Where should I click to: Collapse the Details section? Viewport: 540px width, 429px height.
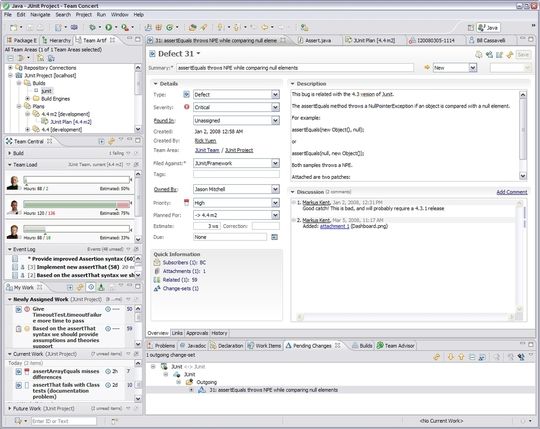coord(155,84)
